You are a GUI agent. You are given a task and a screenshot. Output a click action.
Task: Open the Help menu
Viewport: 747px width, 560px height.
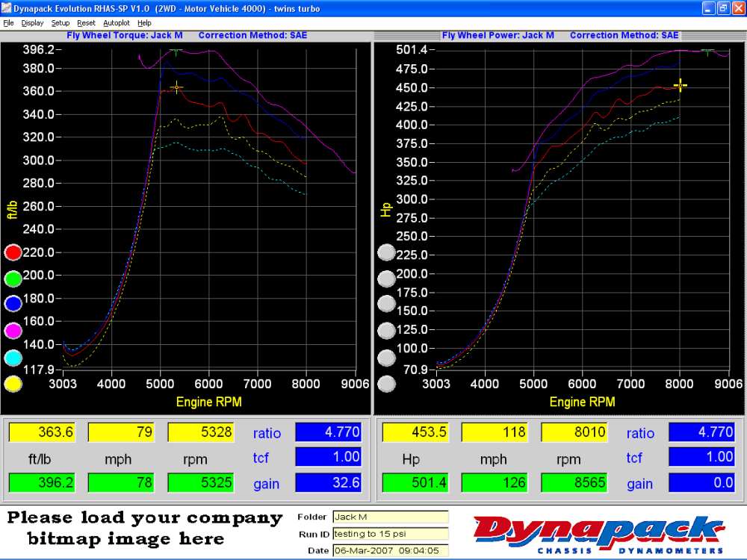[x=144, y=23]
